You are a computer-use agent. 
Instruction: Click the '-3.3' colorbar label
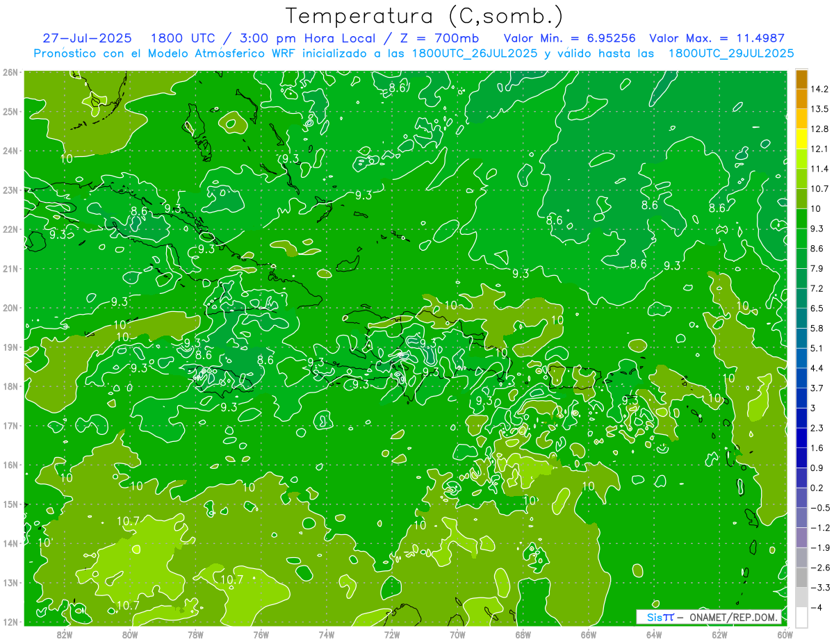(x=819, y=588)
